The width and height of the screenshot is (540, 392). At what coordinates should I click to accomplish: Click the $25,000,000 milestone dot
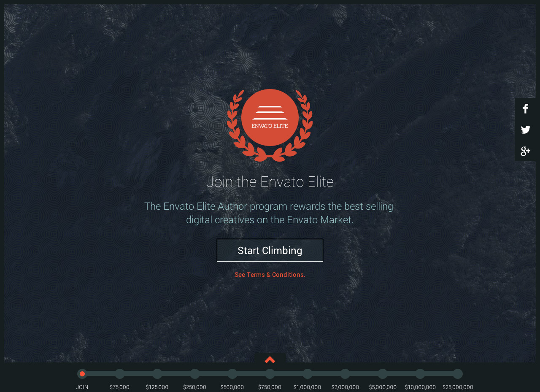tap(458, 373)
